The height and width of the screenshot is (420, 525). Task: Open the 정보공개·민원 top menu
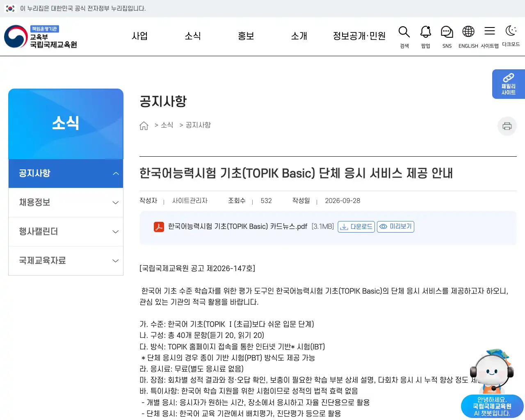pyautogui.click(x=359, y=36)
